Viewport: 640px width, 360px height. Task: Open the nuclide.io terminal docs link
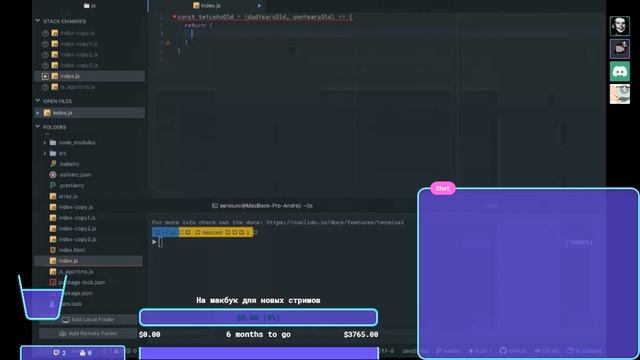pos(335,222)
